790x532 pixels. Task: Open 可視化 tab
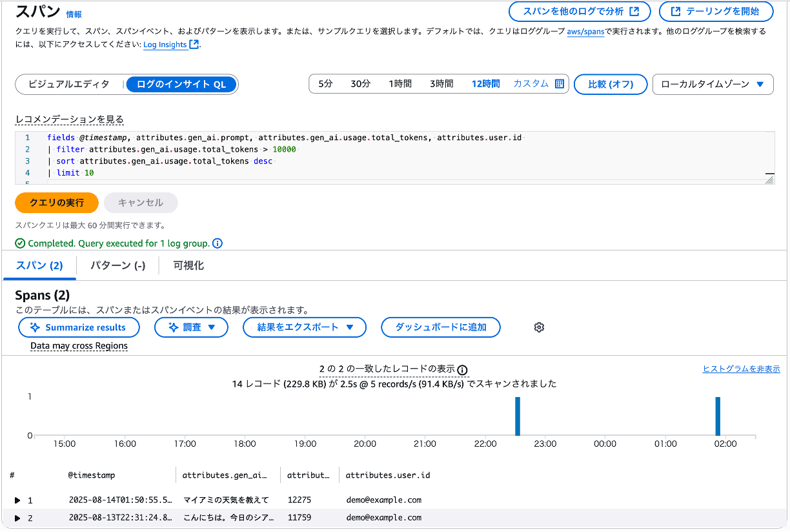point(188,265)
